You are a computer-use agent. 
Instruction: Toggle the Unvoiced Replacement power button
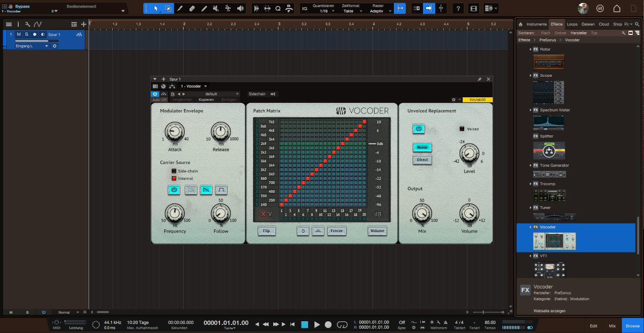tap(419, 129)
